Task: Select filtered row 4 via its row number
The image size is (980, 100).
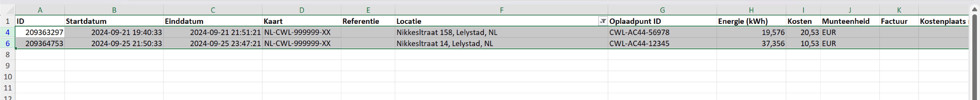Action: (8, 32)
